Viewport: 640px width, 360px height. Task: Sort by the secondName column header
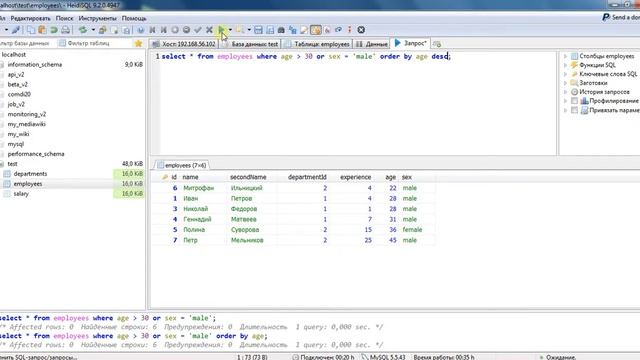click(x=248, y=177)
